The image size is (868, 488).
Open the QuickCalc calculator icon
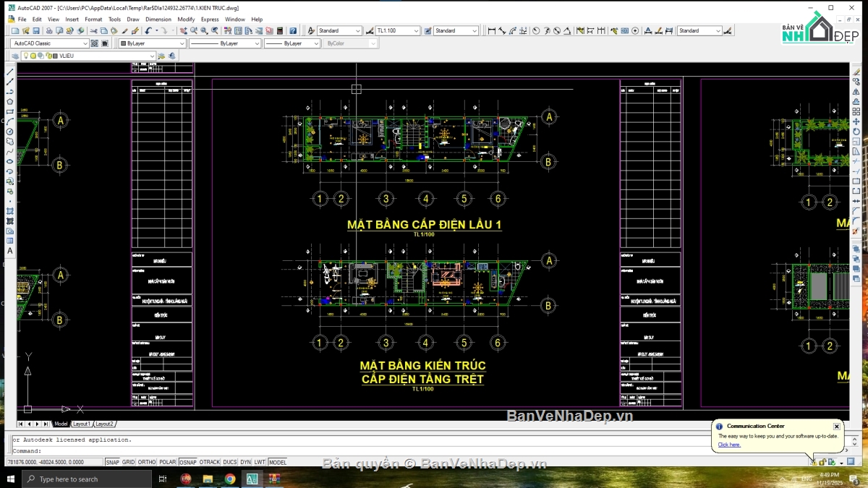pos(280,30)
